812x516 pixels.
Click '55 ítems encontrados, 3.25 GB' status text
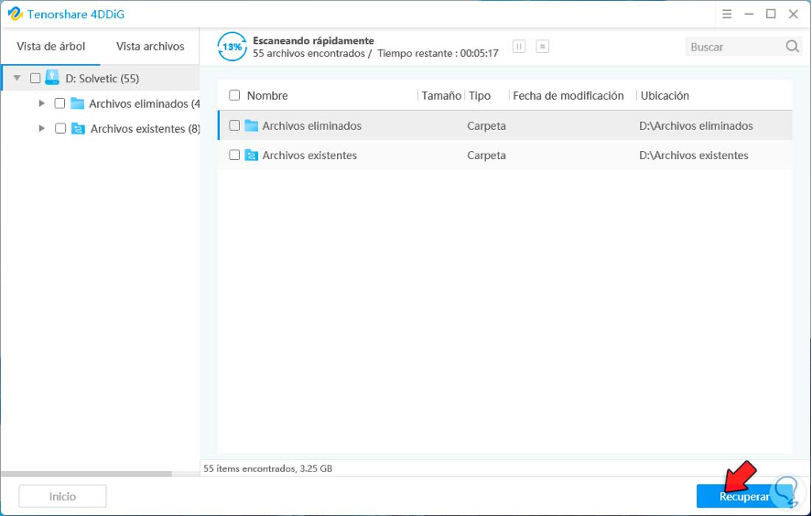click(x=267, y=468)
